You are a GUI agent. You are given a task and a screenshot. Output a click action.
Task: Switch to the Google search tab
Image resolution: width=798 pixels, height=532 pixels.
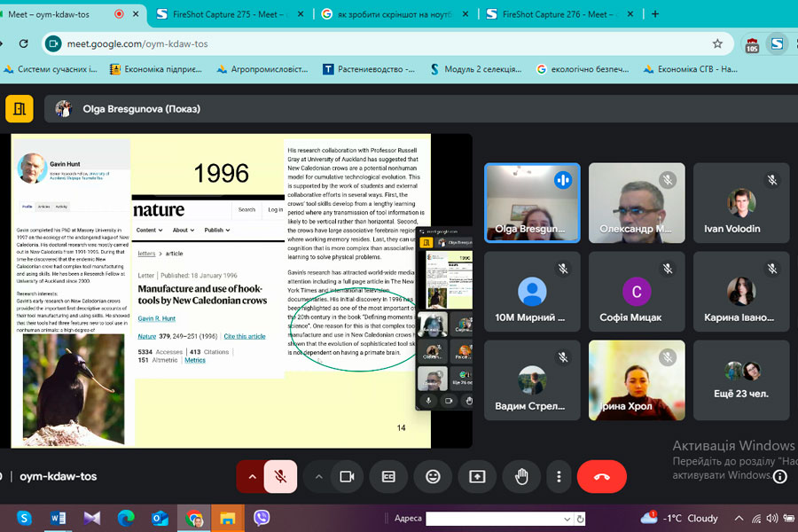tap(390, 14)
